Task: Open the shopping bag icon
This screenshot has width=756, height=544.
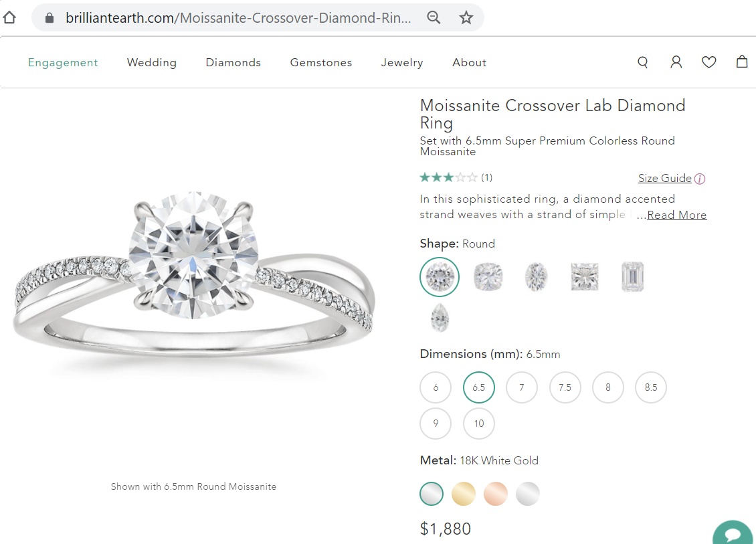Action: tap(741, 62)
